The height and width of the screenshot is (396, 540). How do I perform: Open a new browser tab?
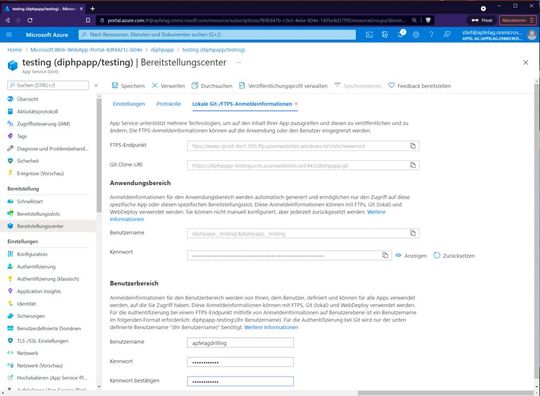click(92, 9)
